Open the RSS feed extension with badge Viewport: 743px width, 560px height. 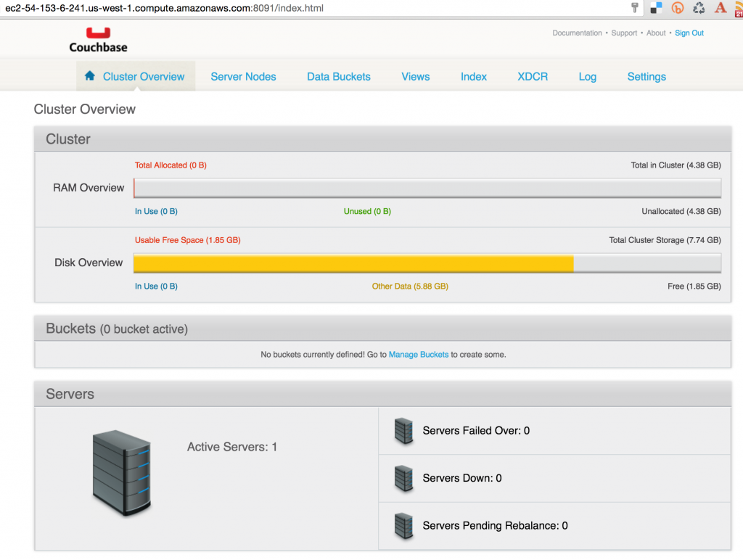tap(739, 8)
